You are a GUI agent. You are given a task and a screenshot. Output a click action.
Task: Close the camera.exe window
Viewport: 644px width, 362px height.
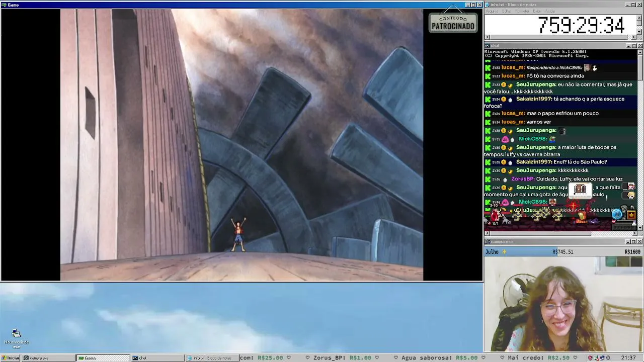[x=640, y=242]
